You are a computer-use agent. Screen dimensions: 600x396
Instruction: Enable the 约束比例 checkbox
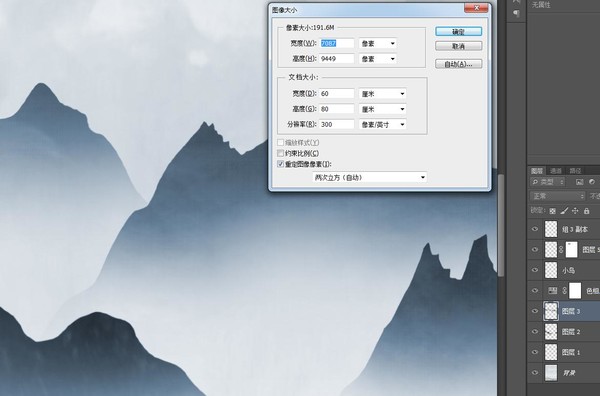(280, 153)
